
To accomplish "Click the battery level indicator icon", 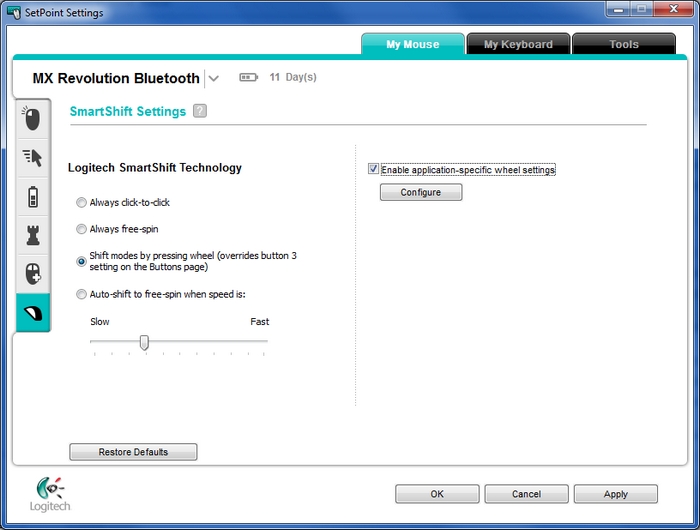I will pos(249,77).
